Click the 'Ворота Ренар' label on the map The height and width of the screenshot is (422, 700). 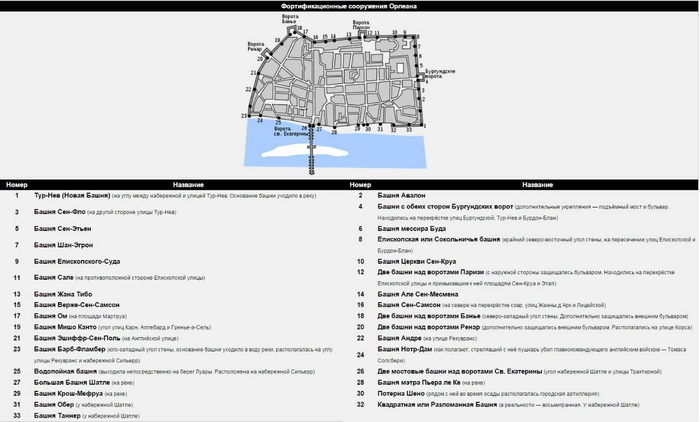click(253, 46)
